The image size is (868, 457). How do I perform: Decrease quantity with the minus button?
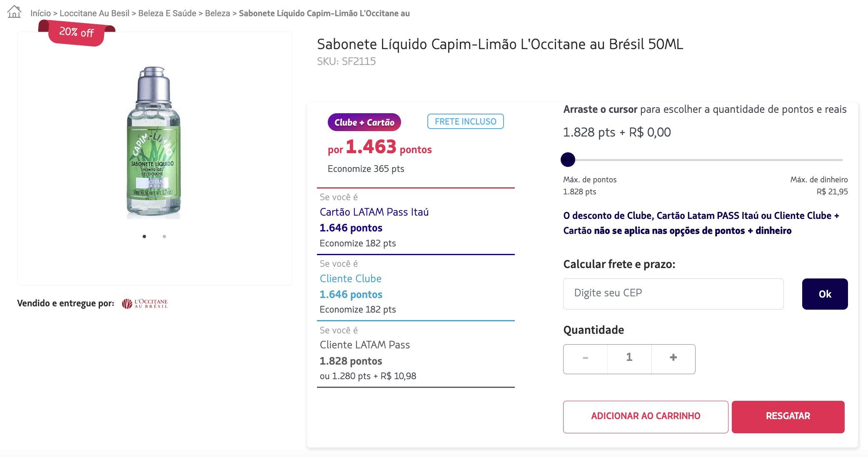[x=585, y=358]
